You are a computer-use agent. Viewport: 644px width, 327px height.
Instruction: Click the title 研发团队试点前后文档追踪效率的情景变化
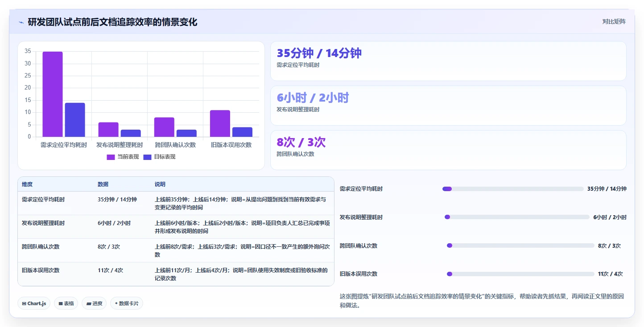[112, 22]
